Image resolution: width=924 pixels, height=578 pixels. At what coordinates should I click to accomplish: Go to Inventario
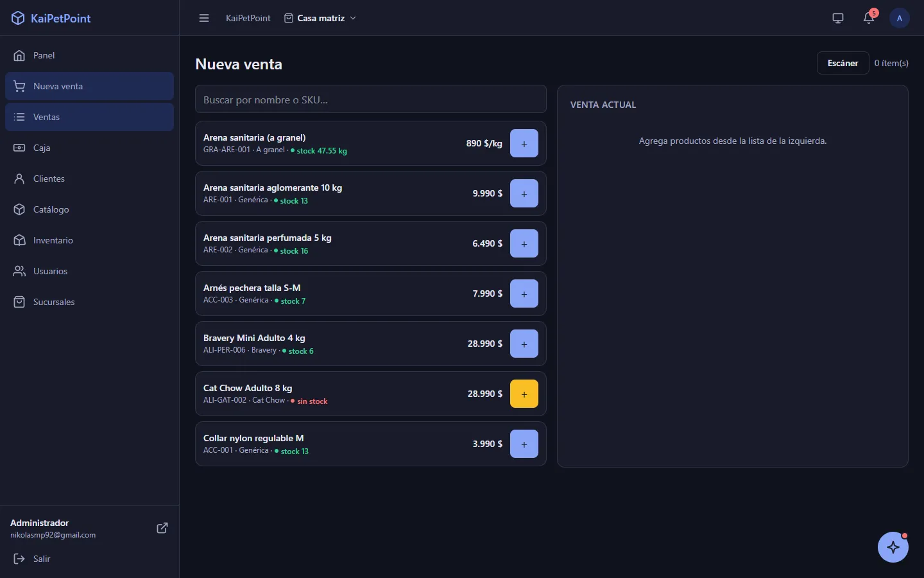tap(89, 240)
